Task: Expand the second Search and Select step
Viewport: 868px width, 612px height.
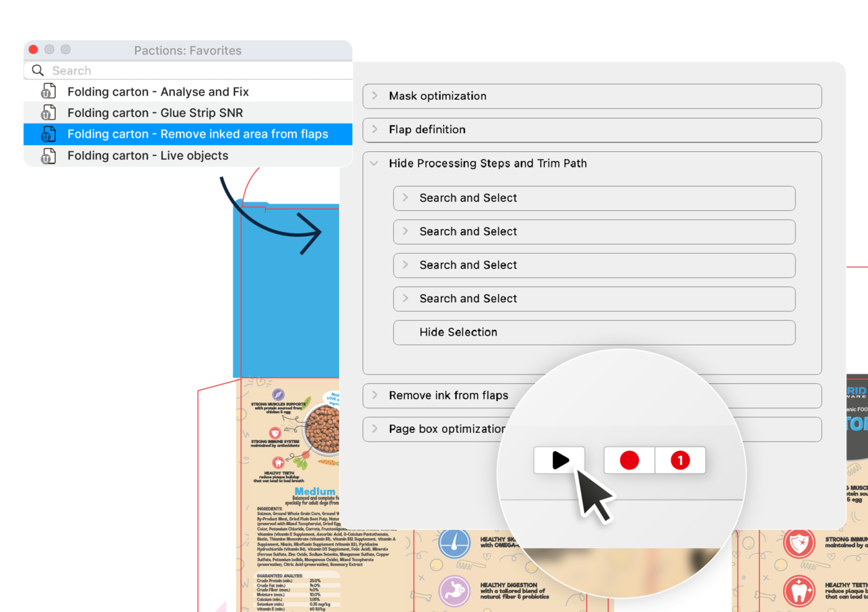Action: 406,231
